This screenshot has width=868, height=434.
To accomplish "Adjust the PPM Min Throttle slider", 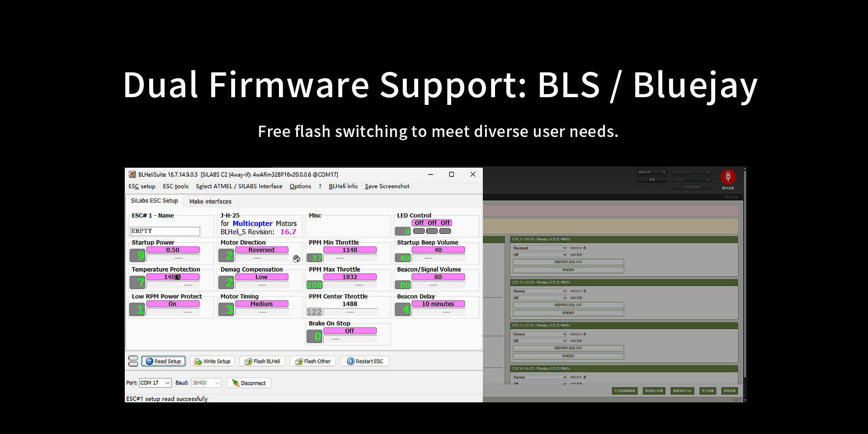I will [x=350, y=258].
